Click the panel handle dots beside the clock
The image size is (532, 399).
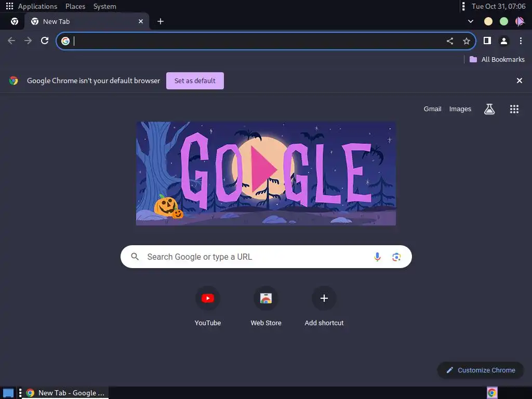pos(463,6)
